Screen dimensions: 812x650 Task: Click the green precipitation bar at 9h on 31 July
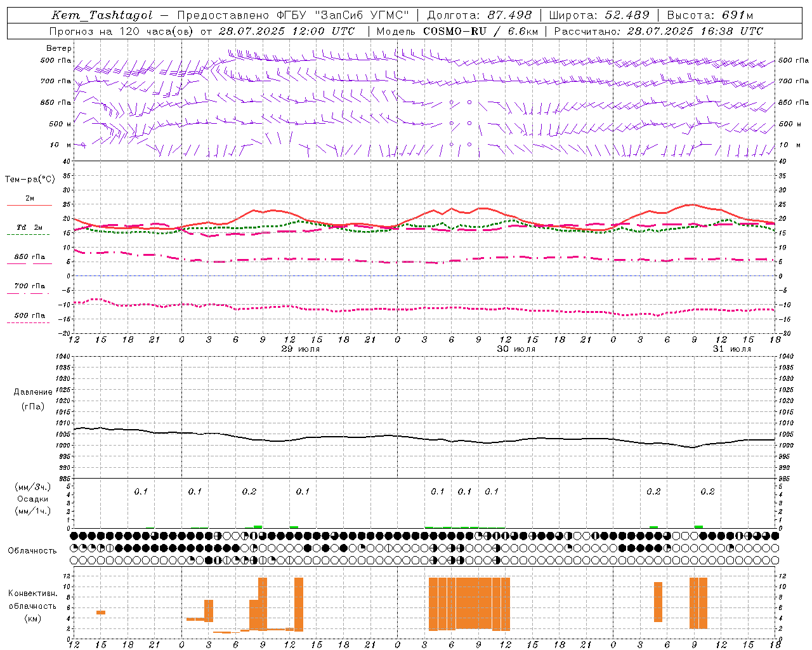point(698,527)
